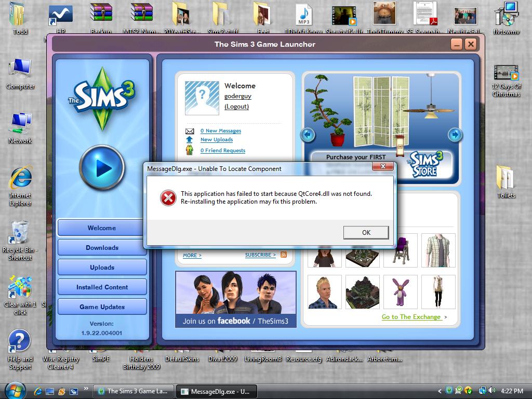Switch to The Sims 3 Game Launcher taskbar button

(x=134, y=391)
